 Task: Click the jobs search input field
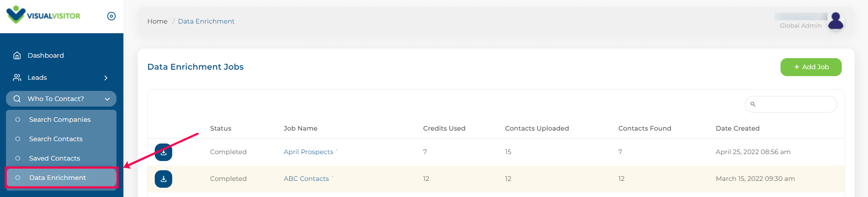point(791,104)
